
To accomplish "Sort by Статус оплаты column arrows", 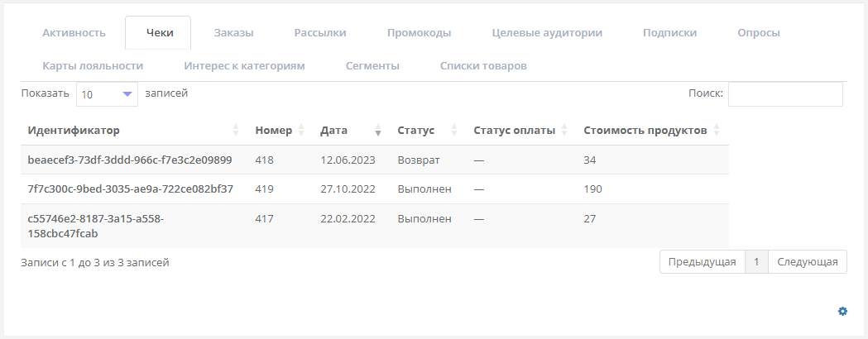I will click(564, 131).
